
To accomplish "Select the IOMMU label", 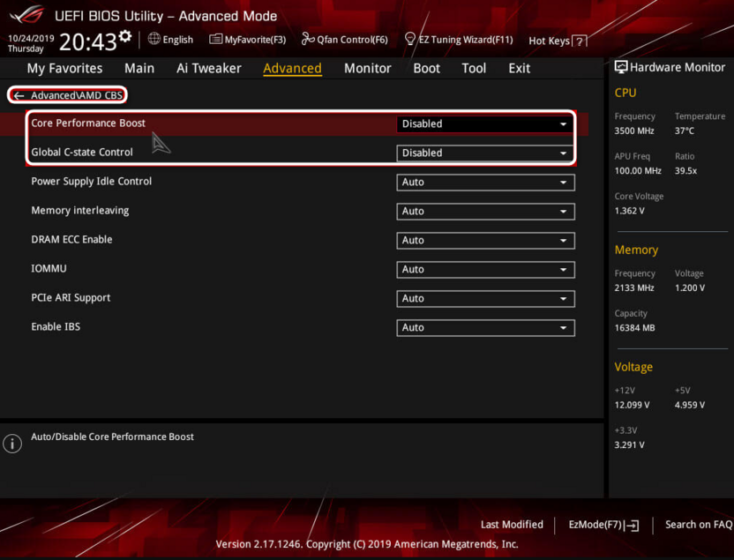I will point(49,269).
